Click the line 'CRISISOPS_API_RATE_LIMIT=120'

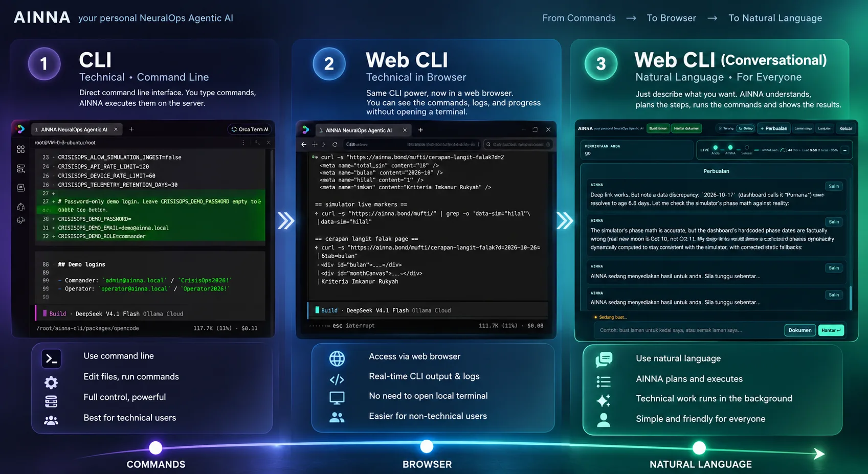pos(103,167)
